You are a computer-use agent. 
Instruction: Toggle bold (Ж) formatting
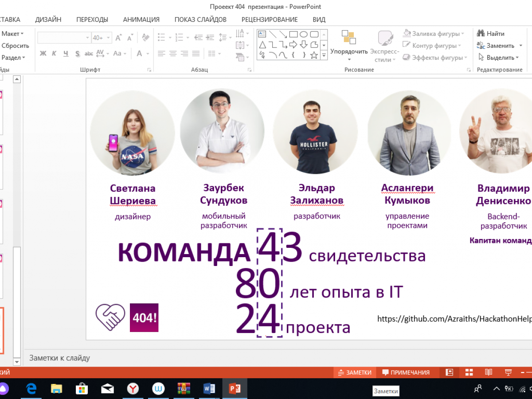(x=43, y=54)
